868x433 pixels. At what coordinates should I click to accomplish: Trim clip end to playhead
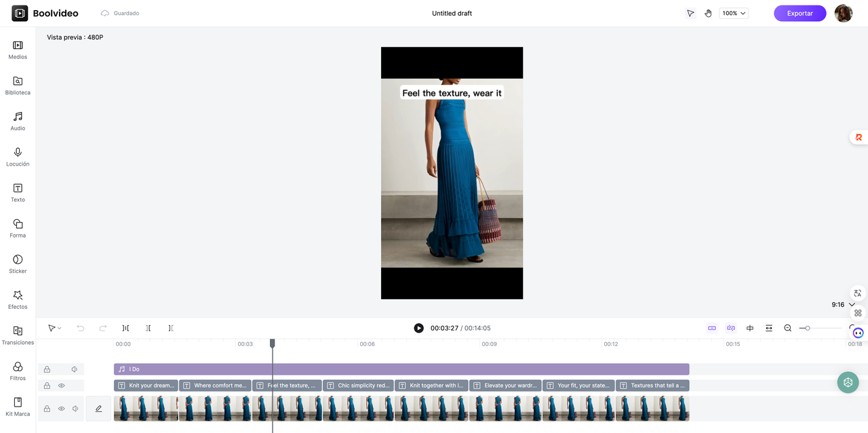pos(171,328)
